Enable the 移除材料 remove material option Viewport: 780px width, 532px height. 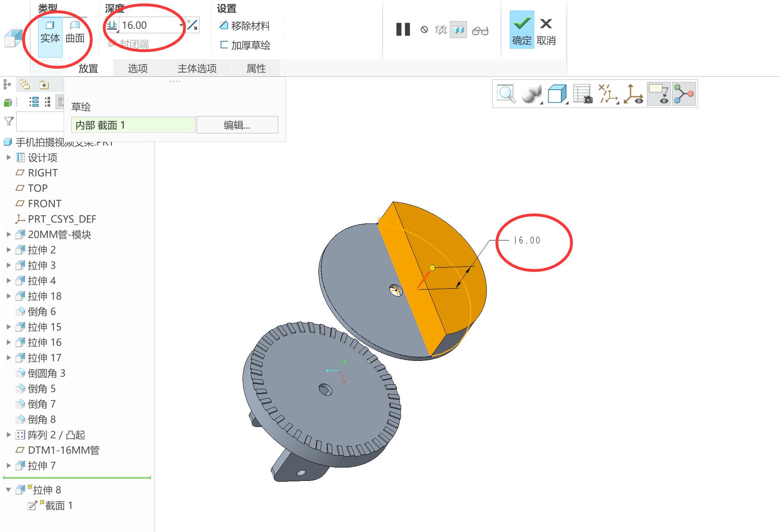(x=245, y=26)
